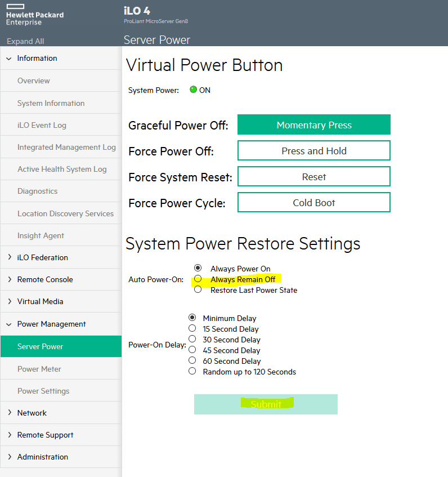The width and height of the screenshot is (448, 477).
Task: Open the Overview page
Action: point(61,81)
